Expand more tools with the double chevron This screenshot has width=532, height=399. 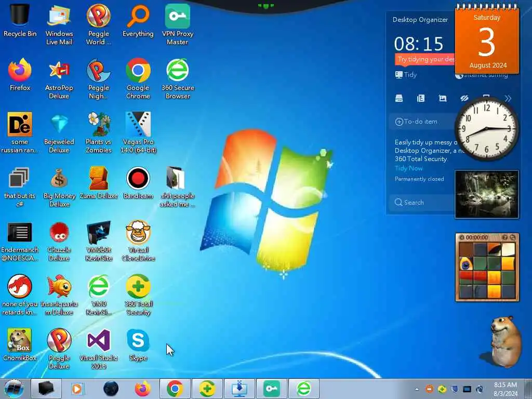point(508,98)
